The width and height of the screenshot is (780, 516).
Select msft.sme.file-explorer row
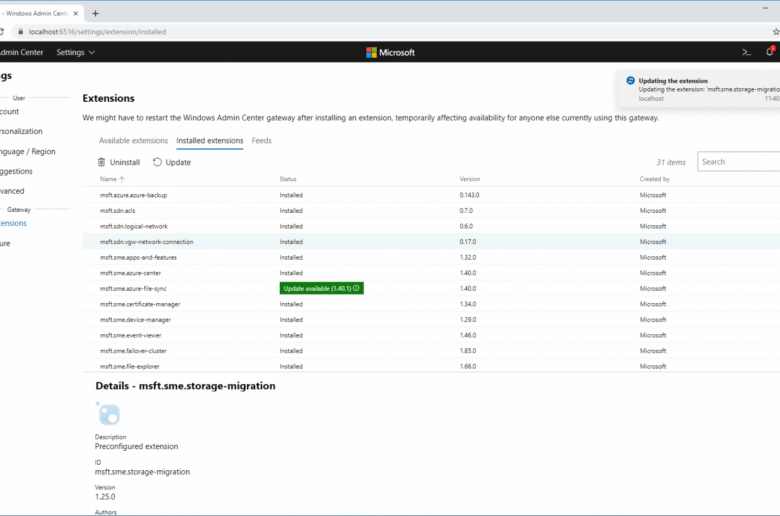coord(431,366)
